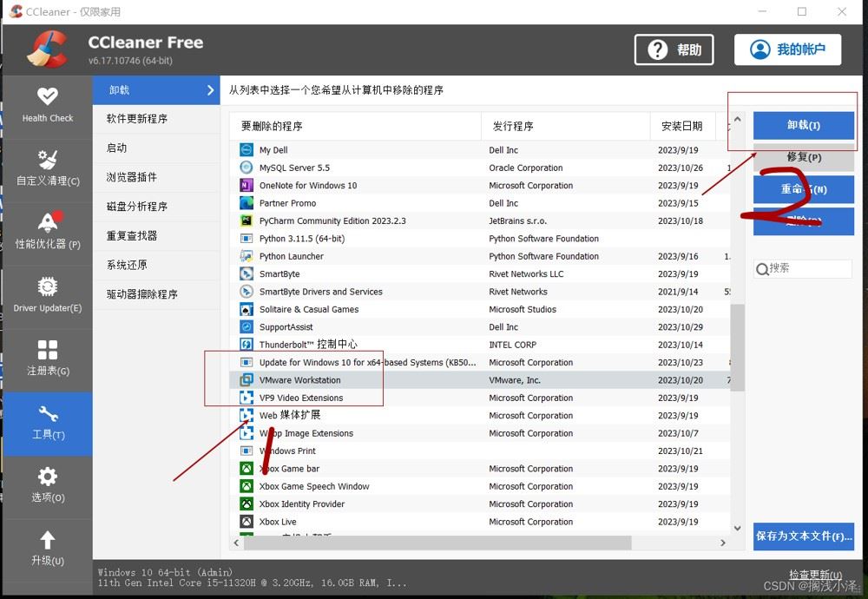The height and width of the screenshot is (599, 868).
Task: Open 重复查找器 (Duplicate Finder)
Action: pos(156,236)
